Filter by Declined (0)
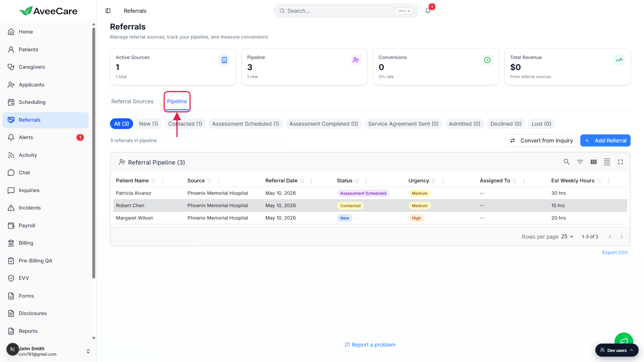This screenshot has width=644, height=362. click(x=506, y=124)
